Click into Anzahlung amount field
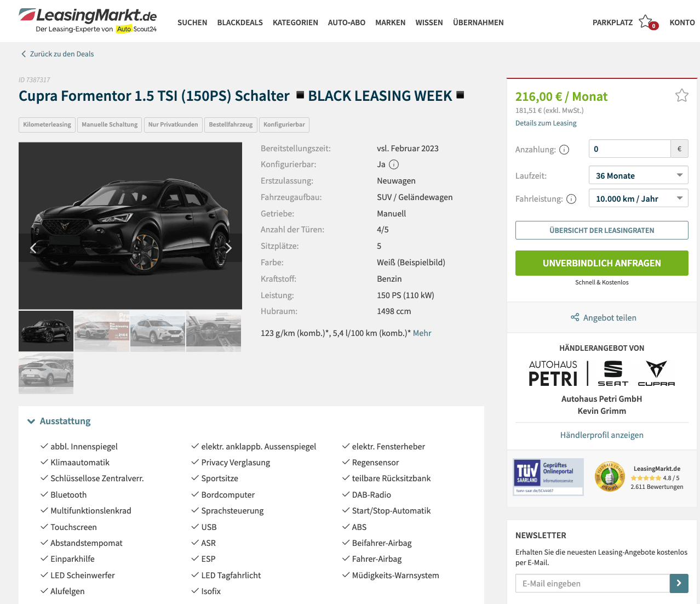Screen dimensions: 700x604 pos(629,149)
